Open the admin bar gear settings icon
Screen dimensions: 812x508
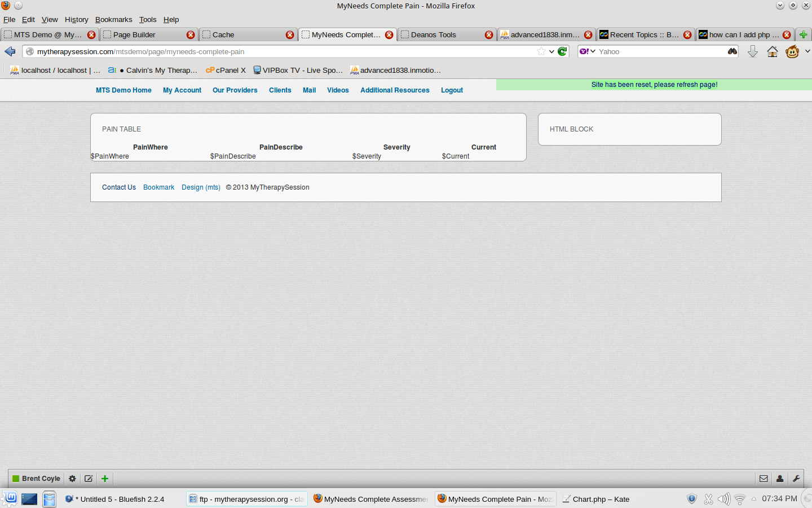[x=72, y=479]
